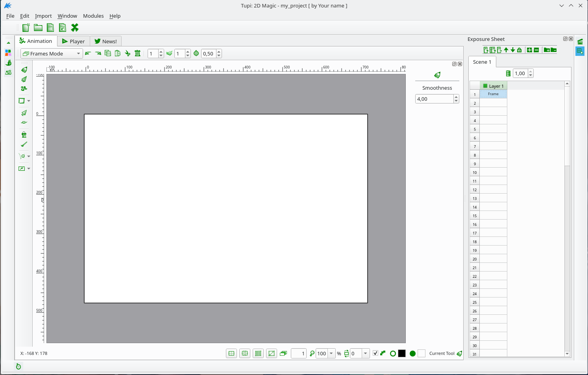Select the Polyline tool in left toolbox

(24, 89)
